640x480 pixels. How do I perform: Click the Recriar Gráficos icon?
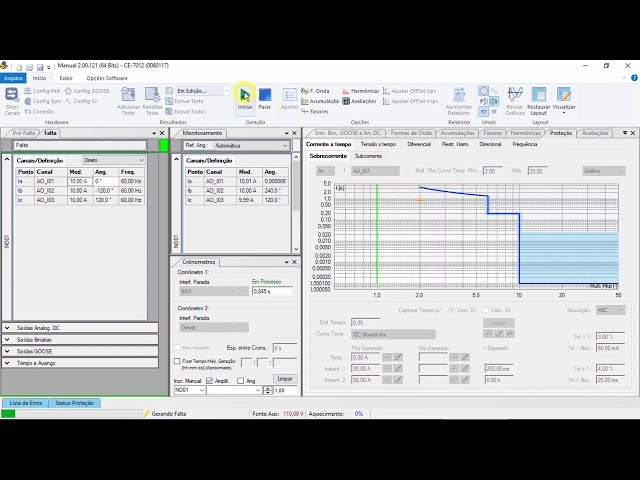point(515,95)
